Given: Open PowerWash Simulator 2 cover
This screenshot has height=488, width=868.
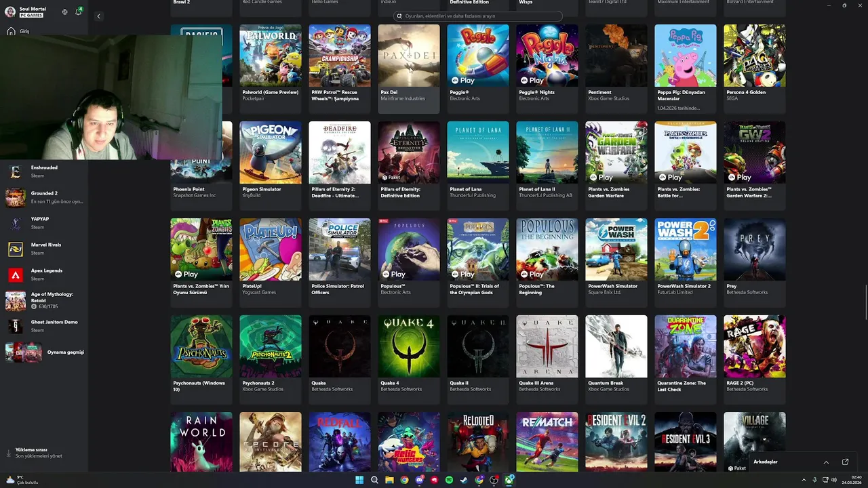Looking at the screenshot, I should tap(686, 249).
